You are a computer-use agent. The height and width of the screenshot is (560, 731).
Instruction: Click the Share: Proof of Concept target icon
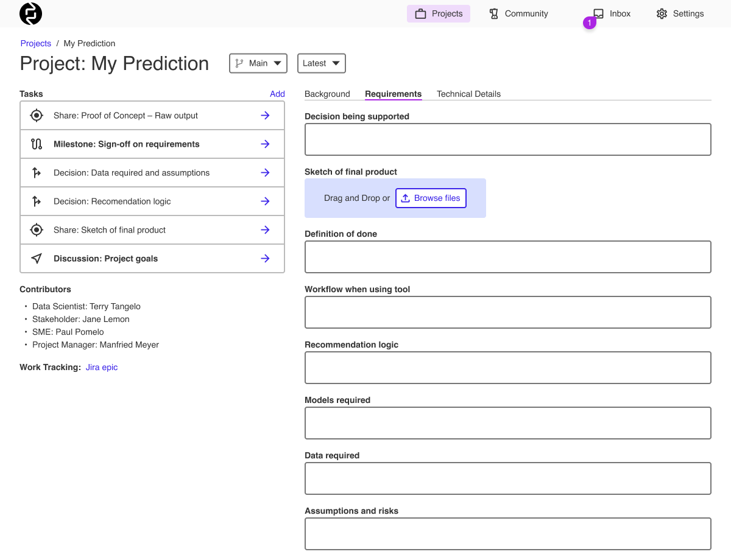pyautogui.click(x=36, y=115)
